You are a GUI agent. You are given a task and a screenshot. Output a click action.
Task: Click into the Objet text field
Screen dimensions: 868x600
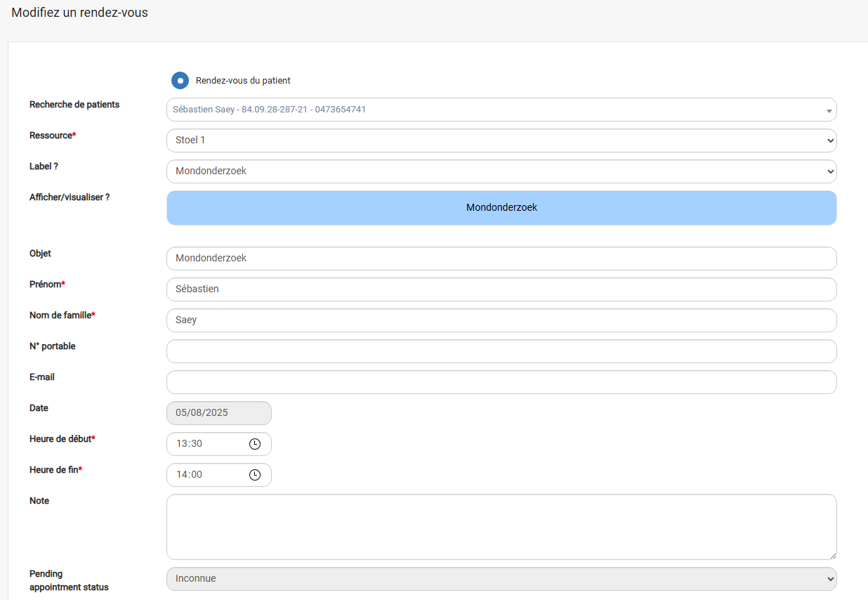(501, 259)
